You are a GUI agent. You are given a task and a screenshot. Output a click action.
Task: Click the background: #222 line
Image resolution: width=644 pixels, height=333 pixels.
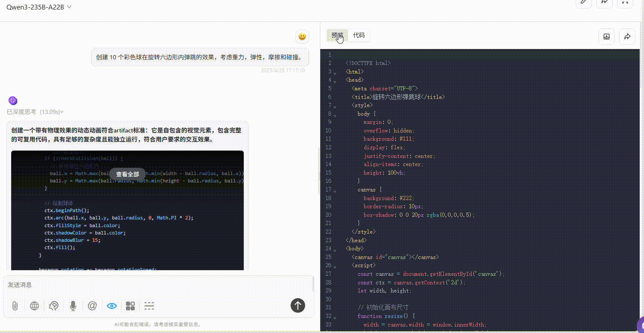click(x=389, y=198)
